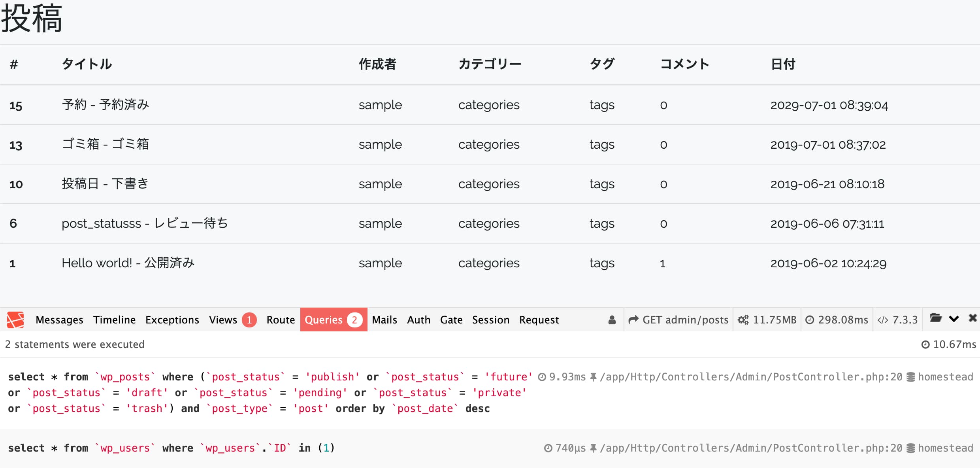Open the Timeline tab
Viewport: 980px width, 469px height.
tap(114, 320)
